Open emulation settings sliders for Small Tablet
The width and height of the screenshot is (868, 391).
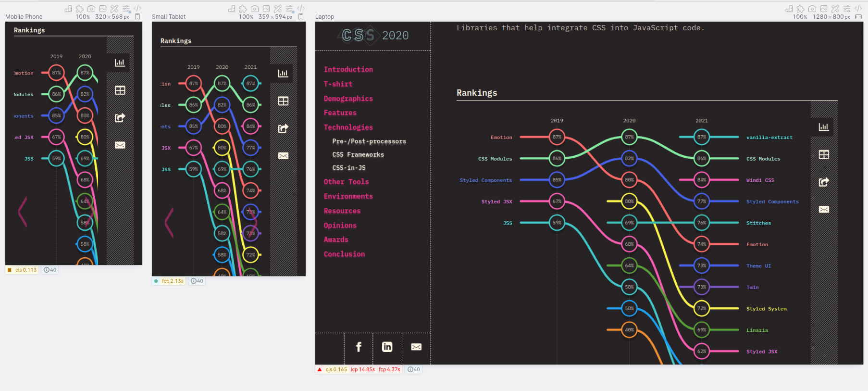[x=289, y=9]
